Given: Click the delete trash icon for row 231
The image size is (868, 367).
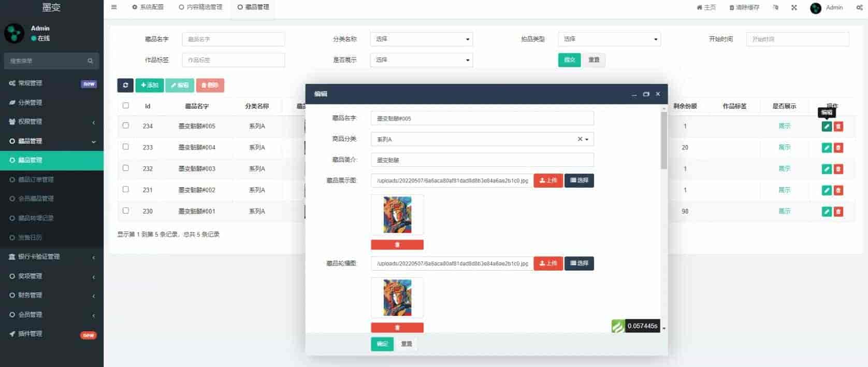Looking at the screenshot, I should tap(838, 190).
